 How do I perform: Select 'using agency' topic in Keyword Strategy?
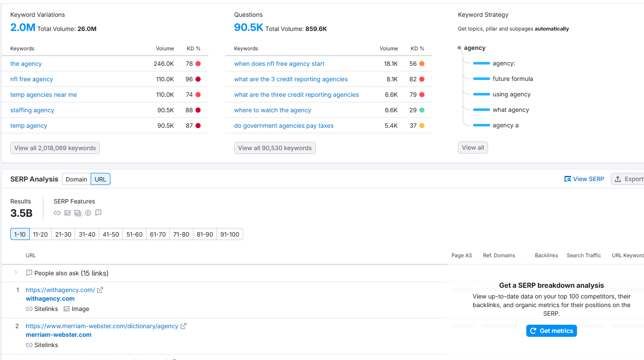[x=512, y=94]
